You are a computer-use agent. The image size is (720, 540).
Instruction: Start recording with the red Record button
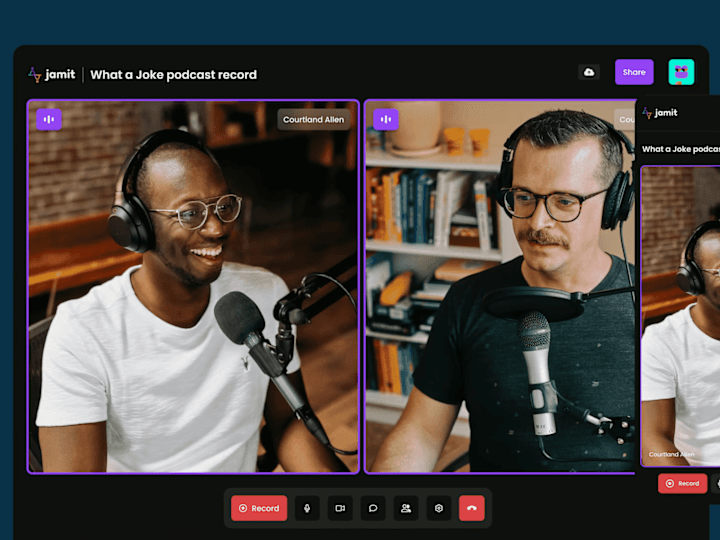(259, 508)
